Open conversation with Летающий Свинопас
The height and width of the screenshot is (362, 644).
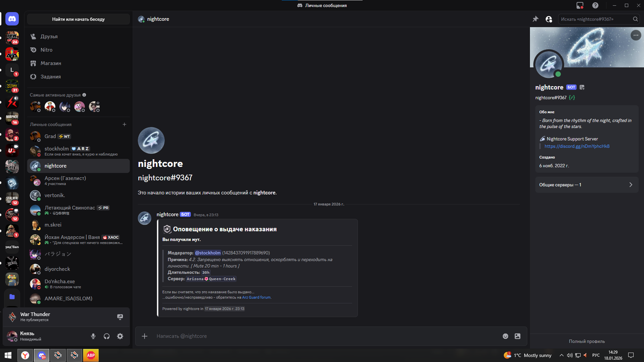click(x=78, y=210)
